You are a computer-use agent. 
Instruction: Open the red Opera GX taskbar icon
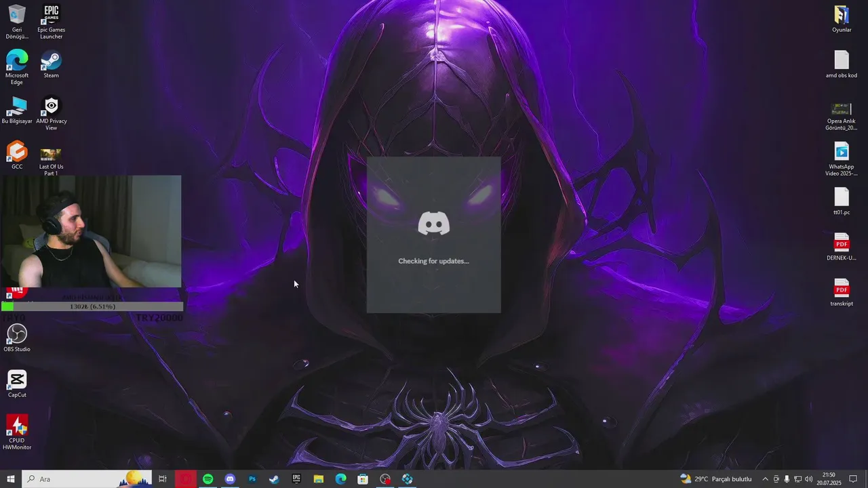pos(185,479)
